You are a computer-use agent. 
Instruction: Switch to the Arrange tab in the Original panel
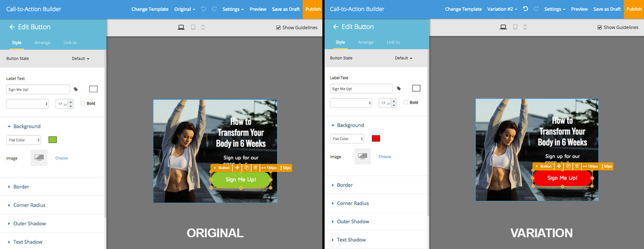[x=42, y=42]
